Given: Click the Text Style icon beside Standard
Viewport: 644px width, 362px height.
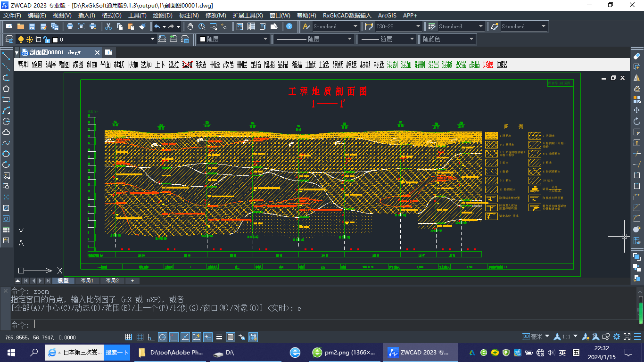Looking at the screenshot, I should coord(306,26).
